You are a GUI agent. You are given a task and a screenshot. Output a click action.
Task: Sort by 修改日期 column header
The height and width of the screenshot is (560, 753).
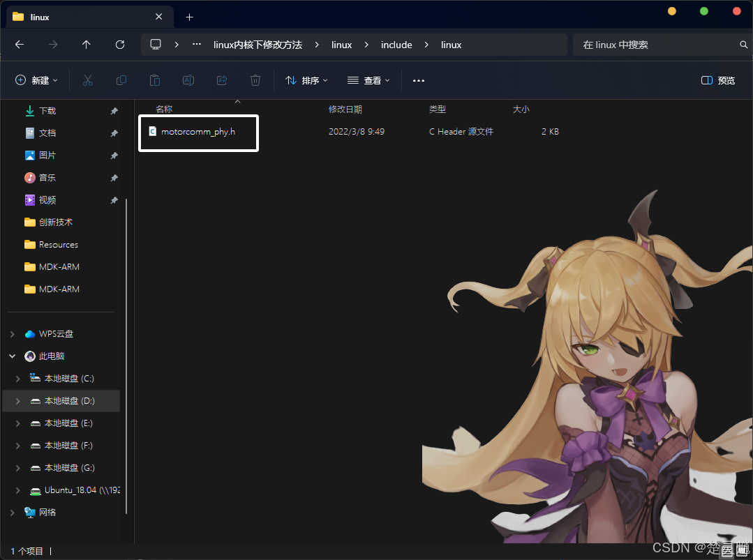click(345, 109)
